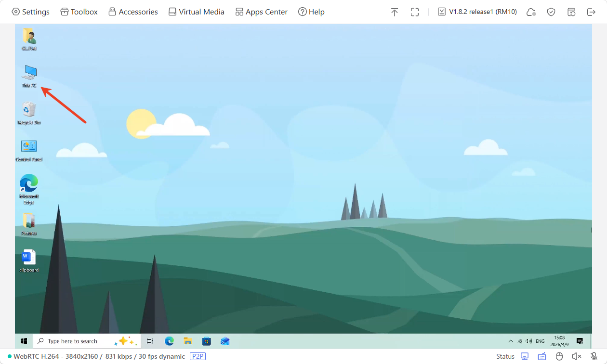Open the Settings menu
The image size is (607, 364).
tap(30, 12)
